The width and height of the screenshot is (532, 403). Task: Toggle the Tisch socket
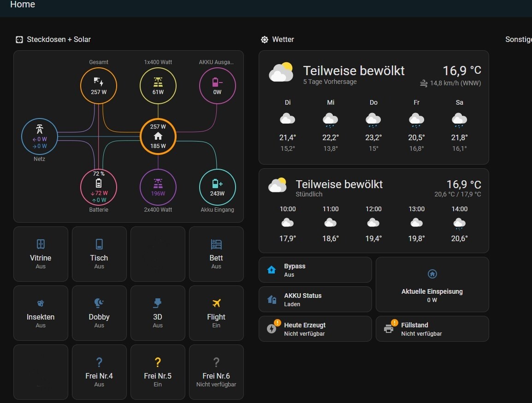coord(99,254)
